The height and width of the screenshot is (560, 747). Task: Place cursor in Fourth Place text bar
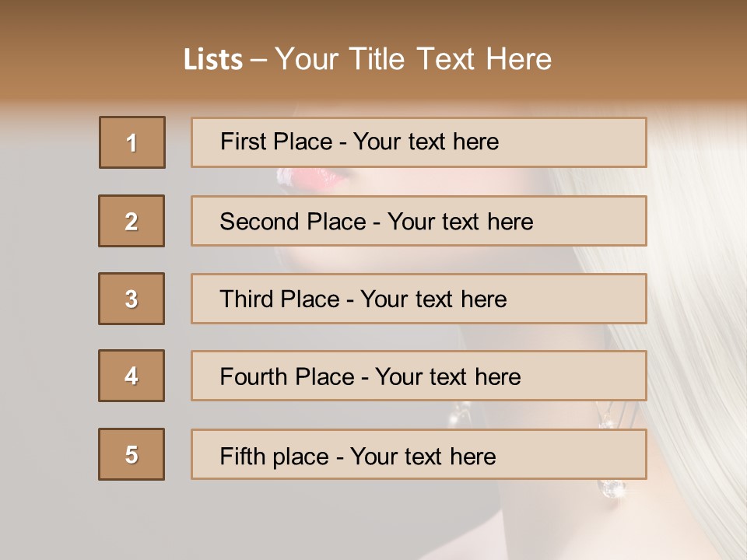(419, 376)
